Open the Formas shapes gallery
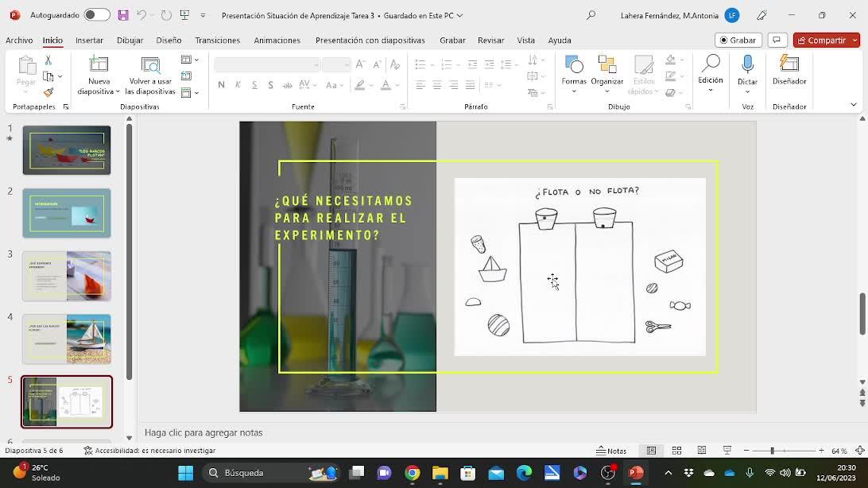The width and height of the screenshot is (868, 488). (x=573, y=70)
